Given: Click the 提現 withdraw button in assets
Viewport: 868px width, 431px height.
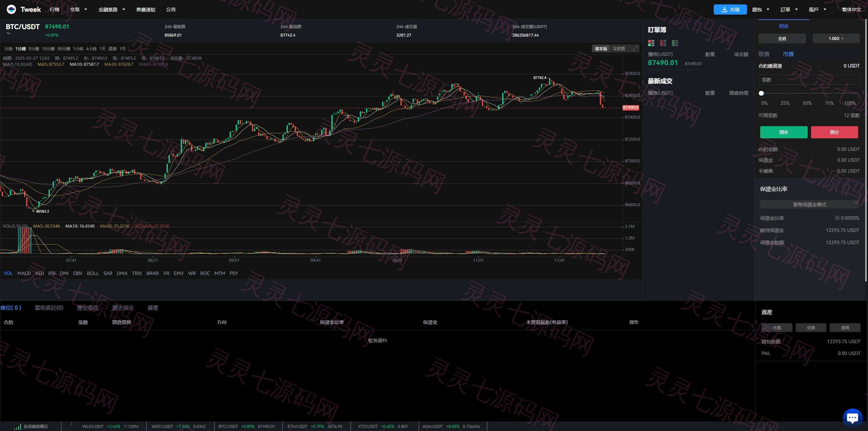Looking at the screenshot, I should click(x=845, y=328).
